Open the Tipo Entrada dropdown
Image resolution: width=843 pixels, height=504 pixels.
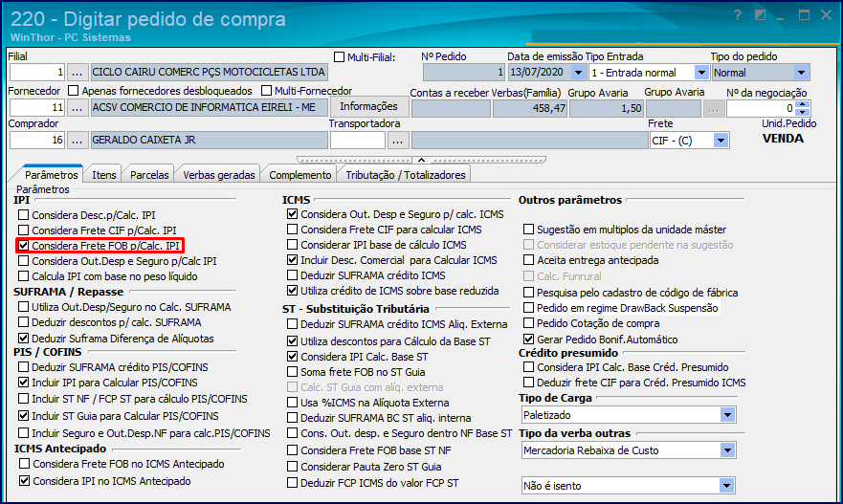pos(701,73)
